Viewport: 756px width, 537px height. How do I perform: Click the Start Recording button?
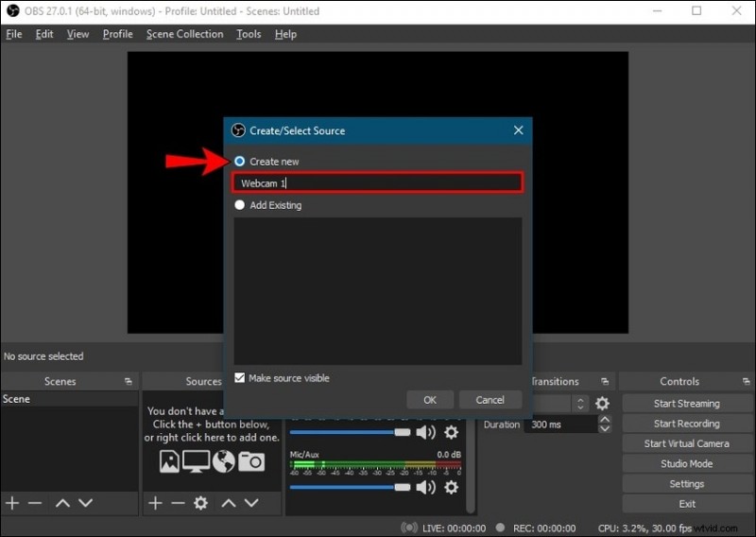686,424
